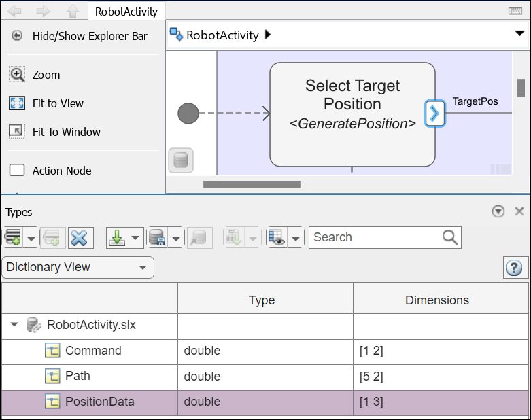Open the explorer bar dropdown arrow

(519, 33)
